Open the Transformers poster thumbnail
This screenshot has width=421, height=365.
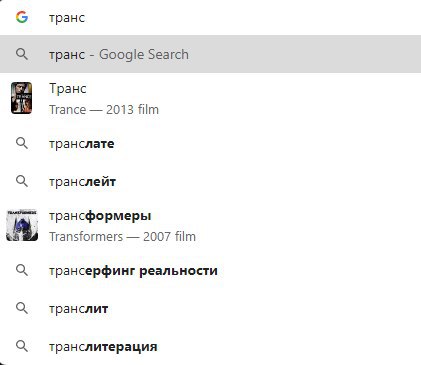[x=22, y=225]
